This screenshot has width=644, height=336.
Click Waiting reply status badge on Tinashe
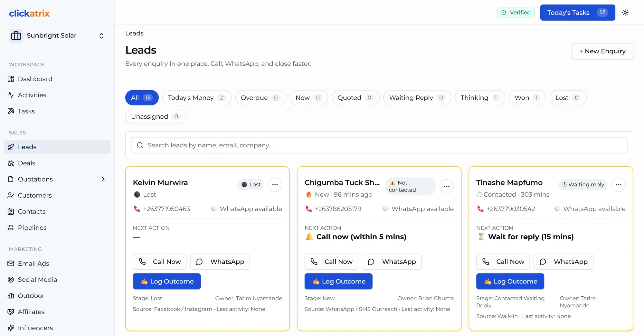pyautogui.click(x=583, y=184)
